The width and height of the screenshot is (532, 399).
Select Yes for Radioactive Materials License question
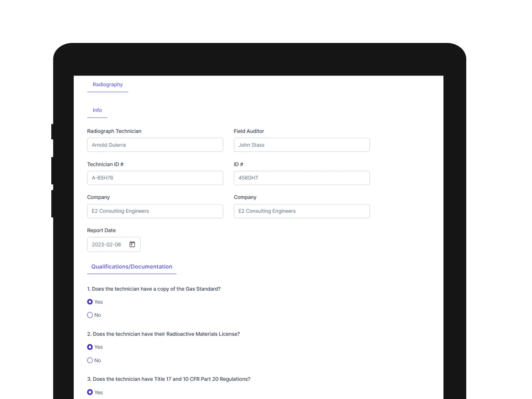coord(90,347)
